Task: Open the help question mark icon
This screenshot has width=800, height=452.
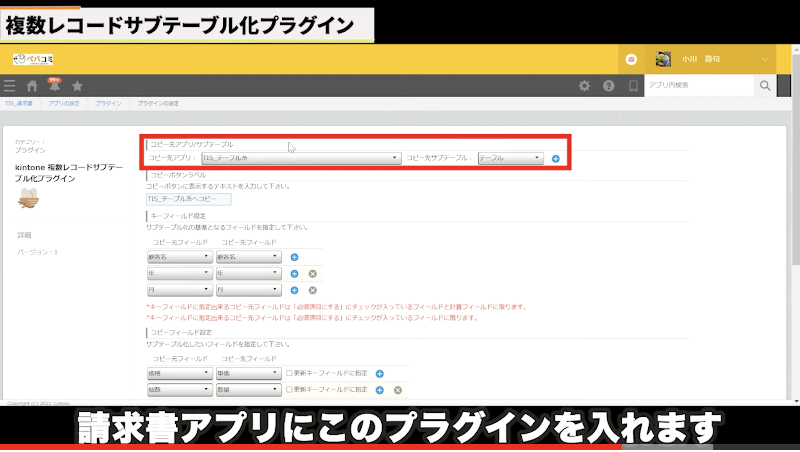Action: pos(608,86)
